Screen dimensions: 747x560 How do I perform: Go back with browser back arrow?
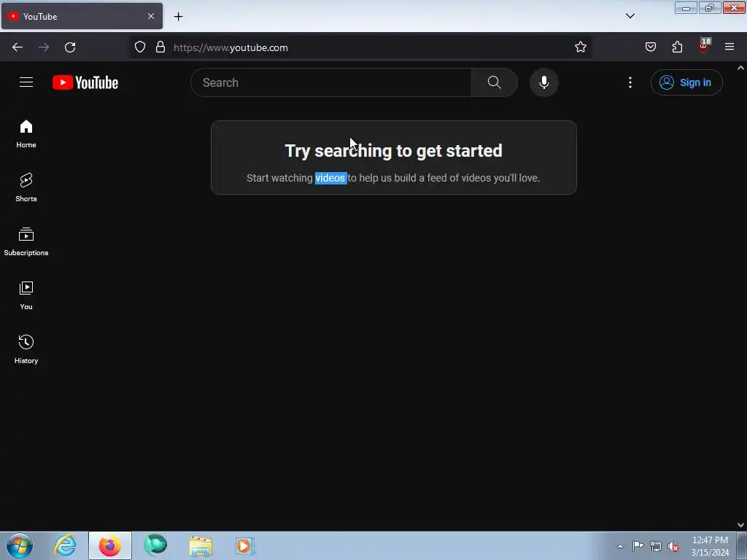(x=18, y=47)
